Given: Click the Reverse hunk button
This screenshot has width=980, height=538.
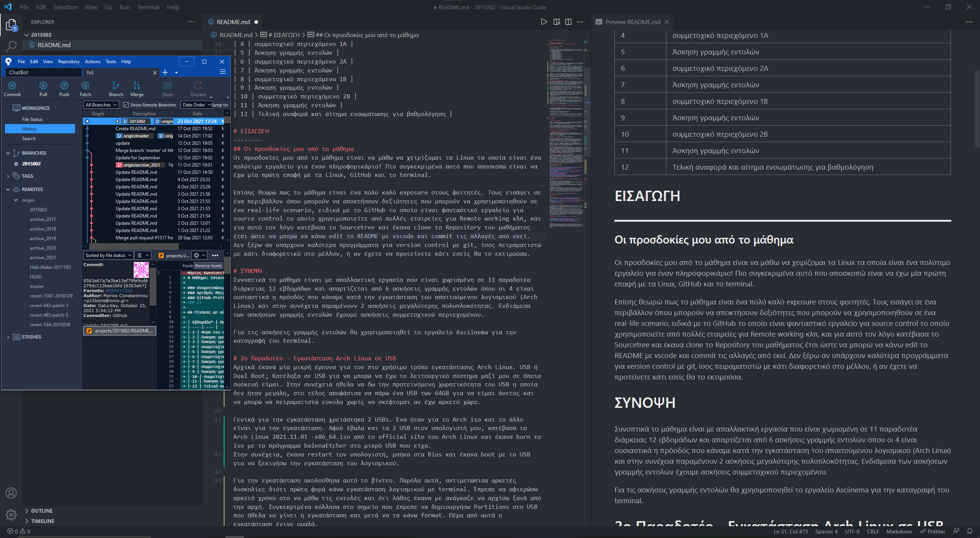Looking at the screenshot, I should 208,266.
